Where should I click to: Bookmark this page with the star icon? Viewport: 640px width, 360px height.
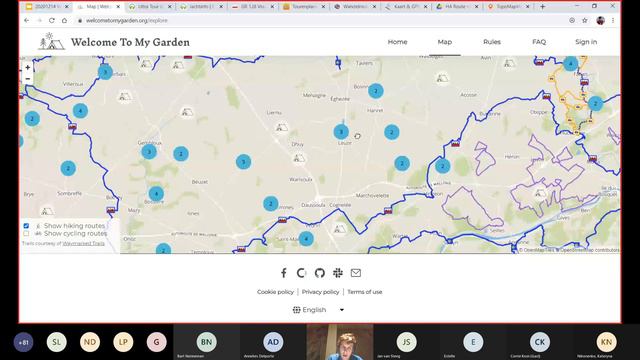pyautogui.click(x=584, y=20)
